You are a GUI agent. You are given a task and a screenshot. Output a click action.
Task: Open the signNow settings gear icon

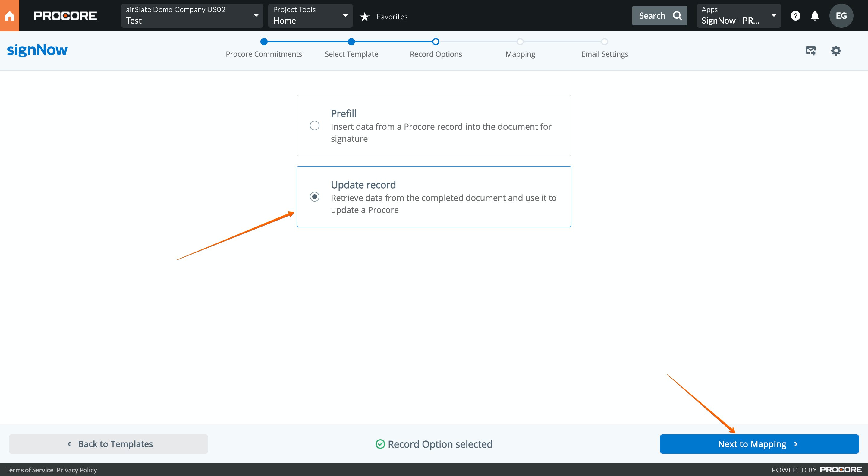click(836, 51)
